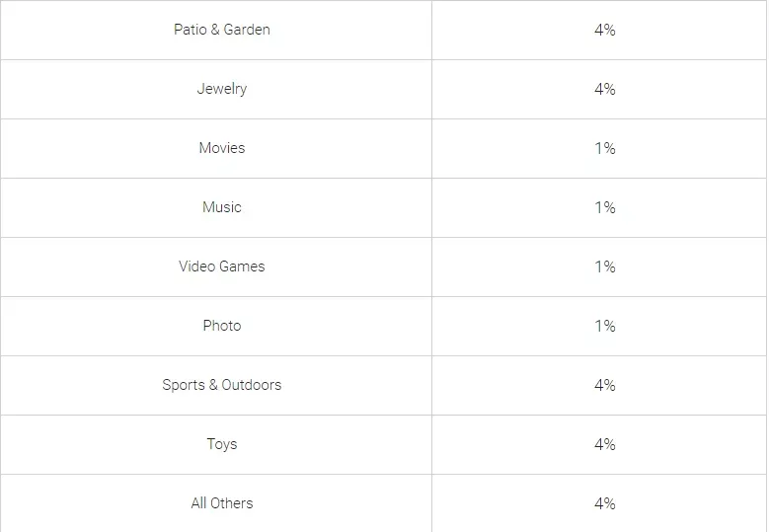Screen dimensions: 769x532
Task: Click the Music category cell
Action: click(216, 207)
